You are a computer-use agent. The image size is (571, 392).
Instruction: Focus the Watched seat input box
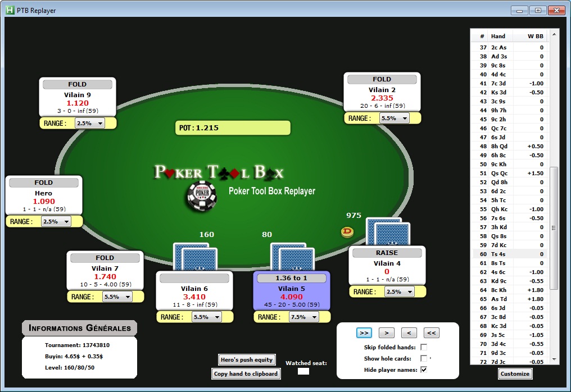pyautogui.click(x=303, y=371)
